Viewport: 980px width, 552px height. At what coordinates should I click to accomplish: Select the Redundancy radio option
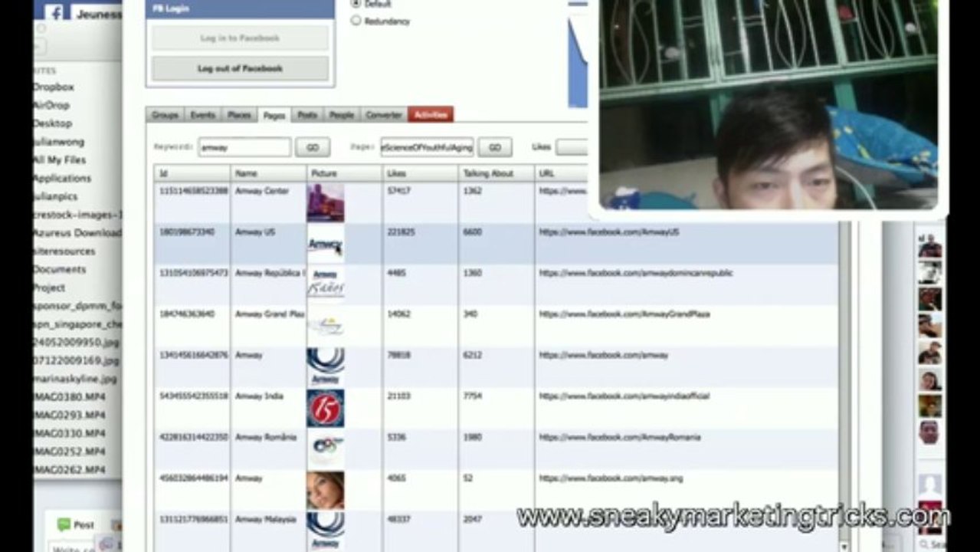click(x=356, y=21)
